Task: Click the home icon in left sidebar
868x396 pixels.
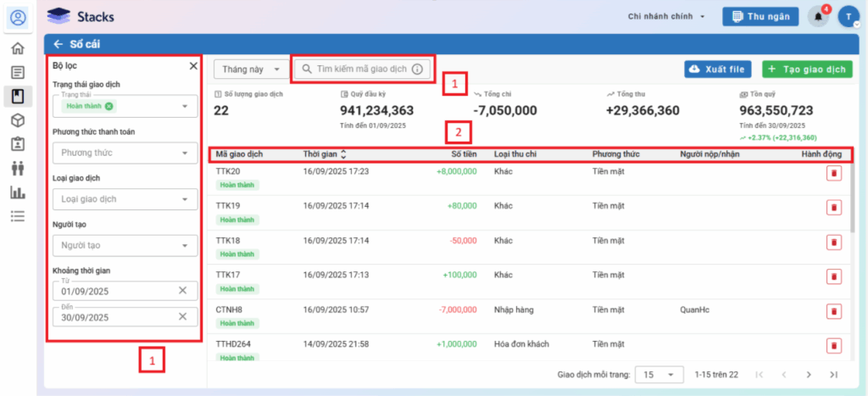Action: tap(17, 47)
